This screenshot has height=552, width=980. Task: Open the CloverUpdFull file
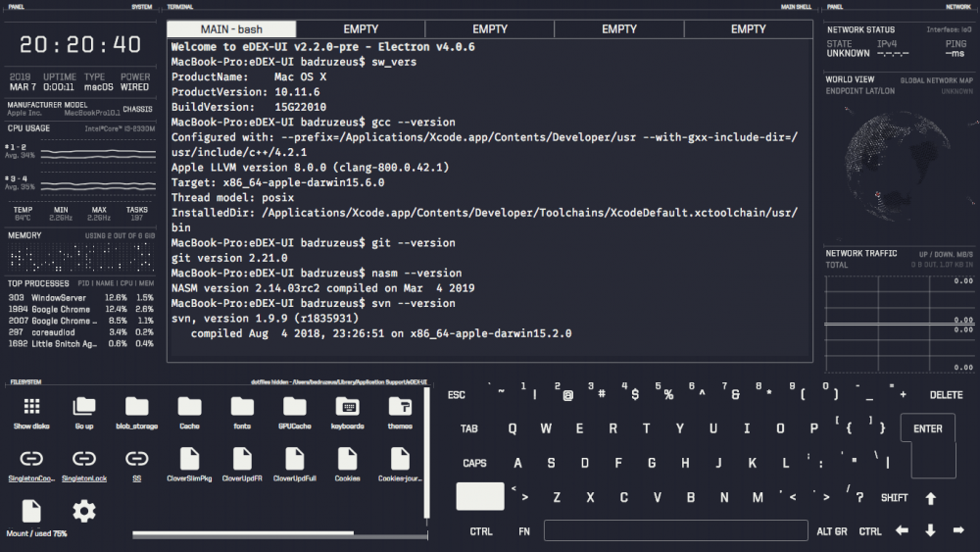coord(294,459)
